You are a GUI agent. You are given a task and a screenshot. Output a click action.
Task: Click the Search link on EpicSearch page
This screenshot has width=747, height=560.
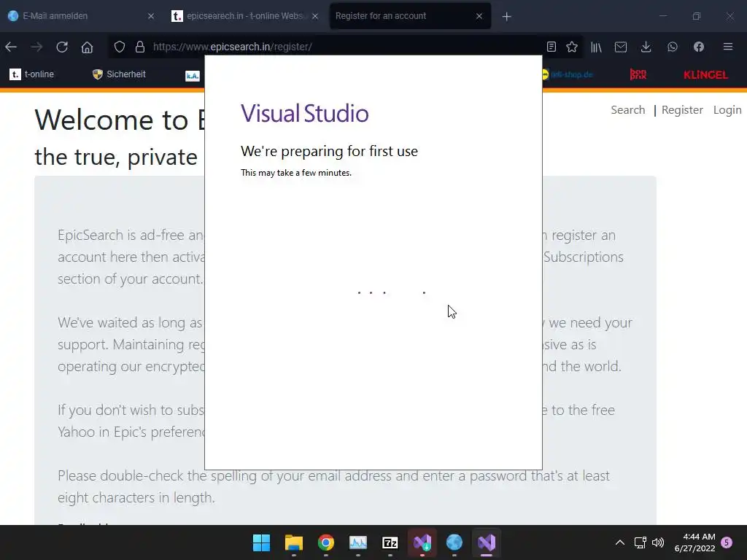coord(628,110)
